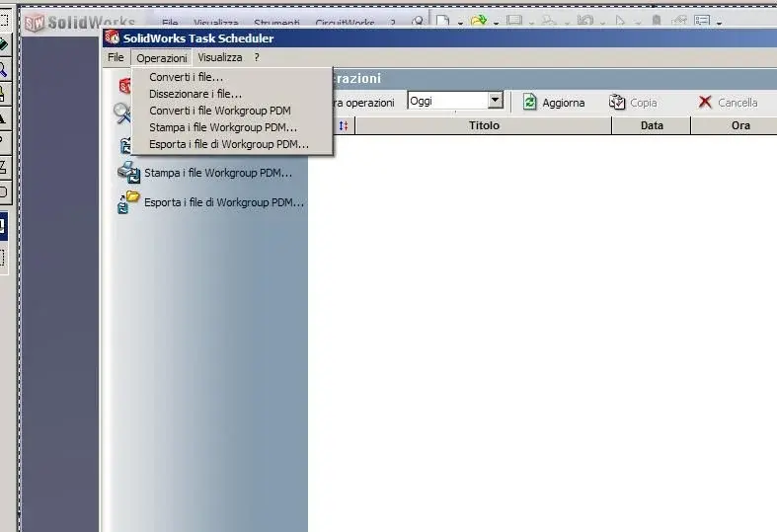Choose Esporta i file di Workgroup PDM... in dropdown menu
This screenshot has height=532, width=777.
coord(228,144)
